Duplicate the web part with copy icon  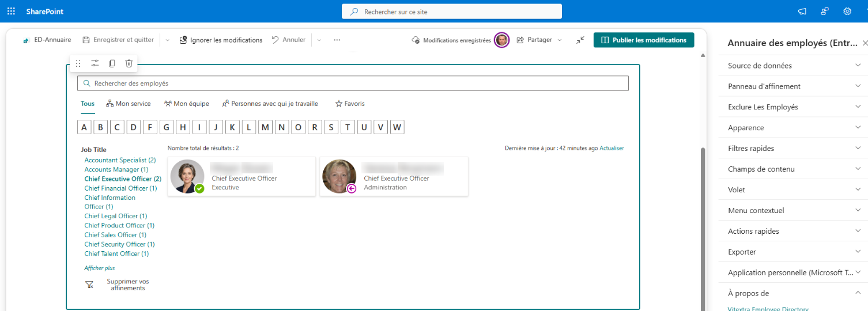point(112,63)
